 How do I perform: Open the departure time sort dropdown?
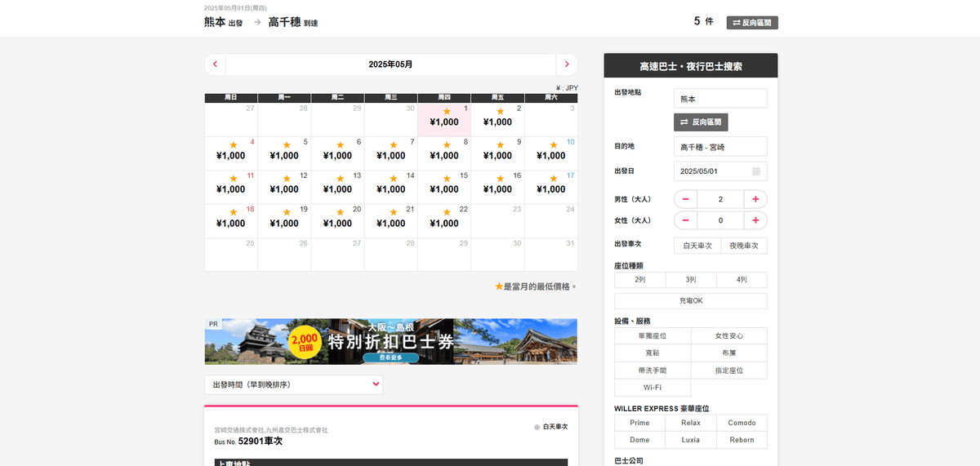pos(293,384)
